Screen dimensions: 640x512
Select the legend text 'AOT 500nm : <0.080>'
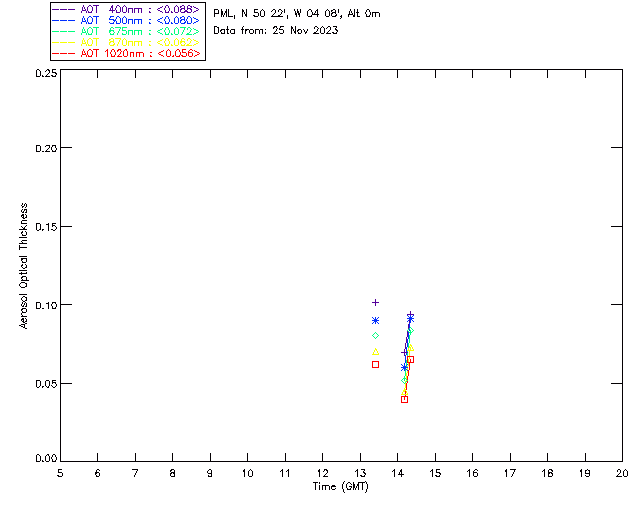(x=140, y=20)
